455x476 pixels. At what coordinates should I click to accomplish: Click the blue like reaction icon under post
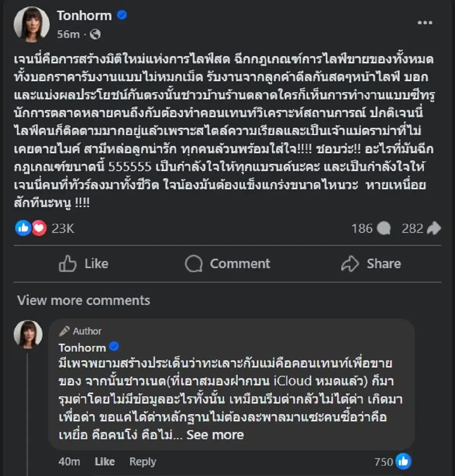click(x=23, y=228)
